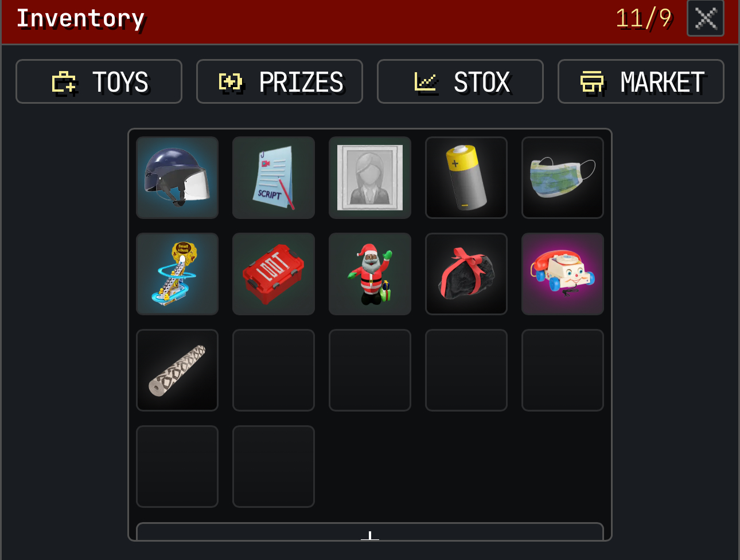
Task: Select the inflatable Santa item
Action: [370, 274]
